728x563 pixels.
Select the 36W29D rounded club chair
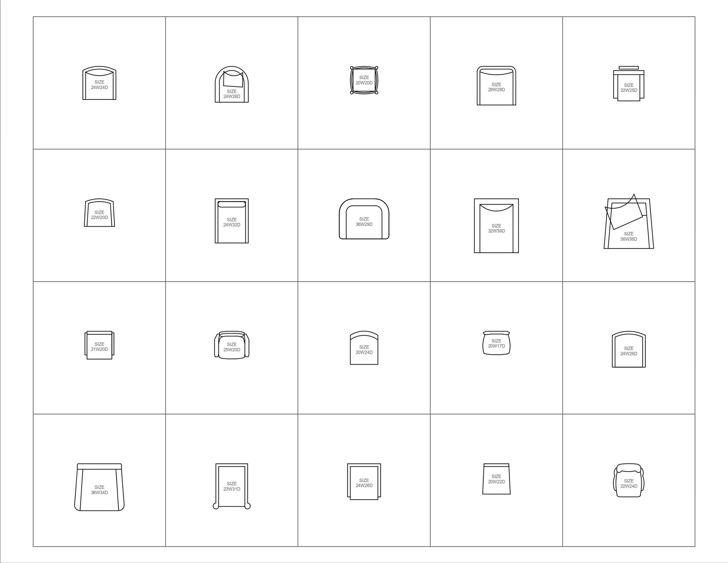(364, 219)
